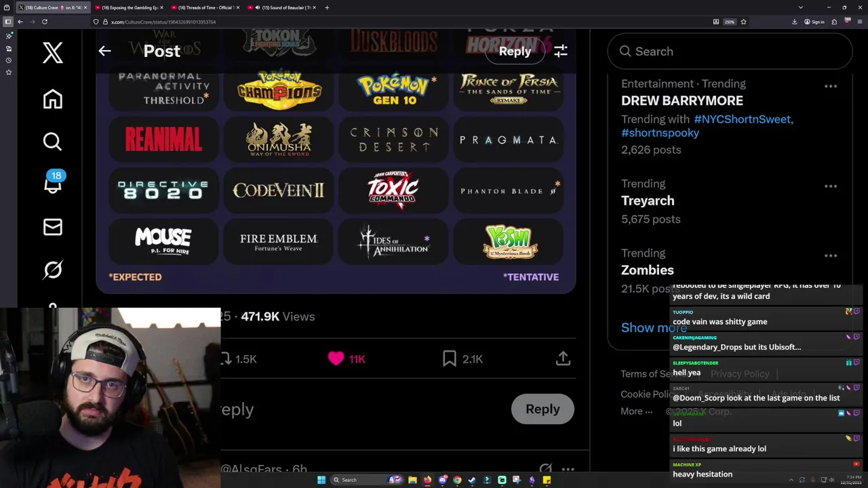
Task: Focus the X Search input field
Action: (730, 52)
